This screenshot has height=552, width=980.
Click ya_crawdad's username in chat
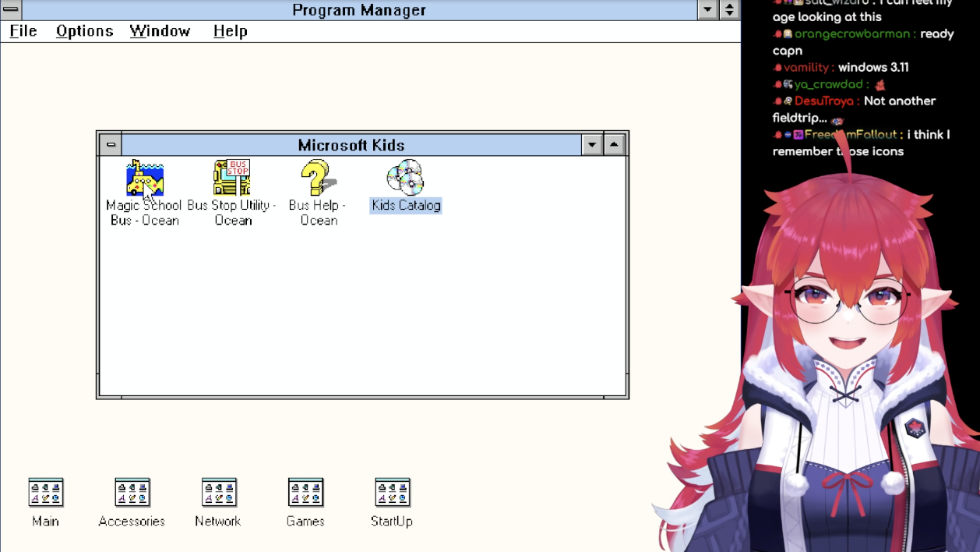click(828, 84)
